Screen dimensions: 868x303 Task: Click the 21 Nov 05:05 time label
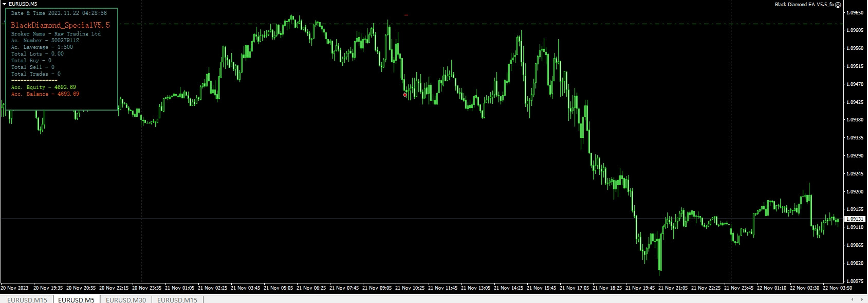click(x=278, y=288)
